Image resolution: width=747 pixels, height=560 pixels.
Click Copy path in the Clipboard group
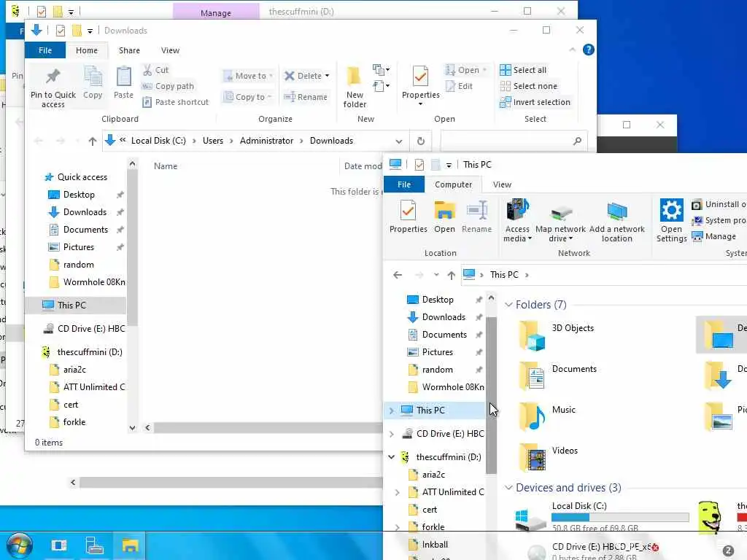coord(169,86)
